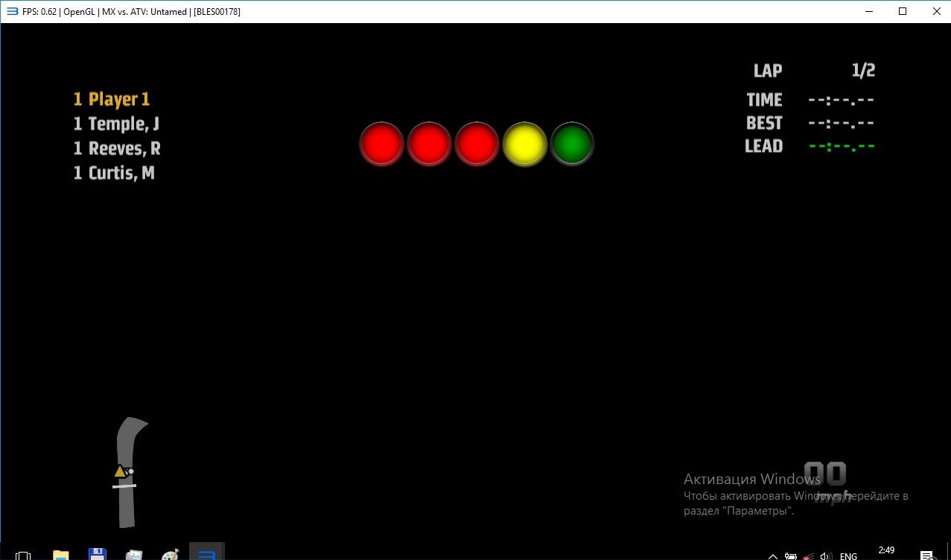Select the Reeves, R standings row
This screenshot has width=951, height=560.
117,148
